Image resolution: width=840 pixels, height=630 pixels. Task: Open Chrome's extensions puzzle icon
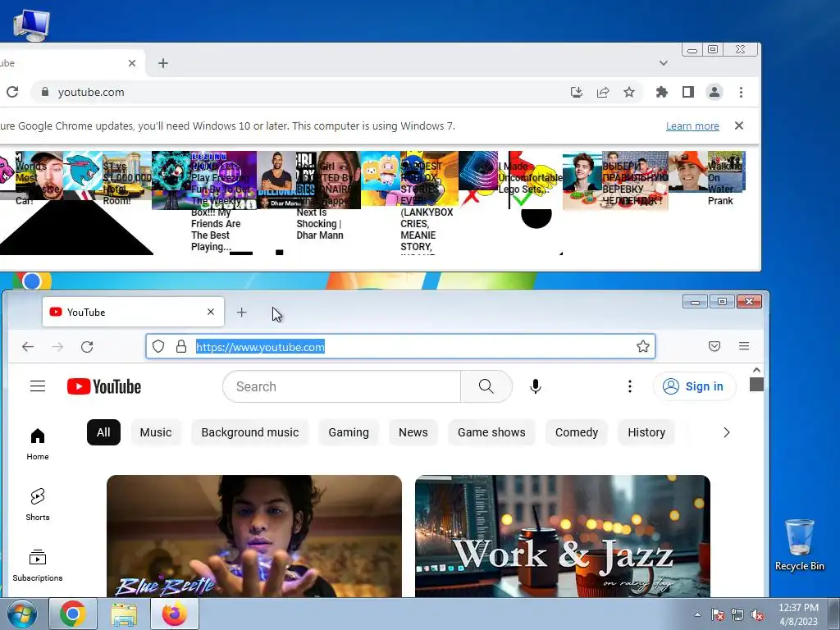[x=662, y=92]
